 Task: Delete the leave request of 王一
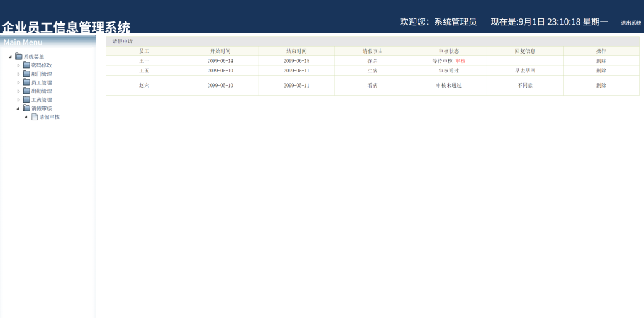(x=601, y=61)
